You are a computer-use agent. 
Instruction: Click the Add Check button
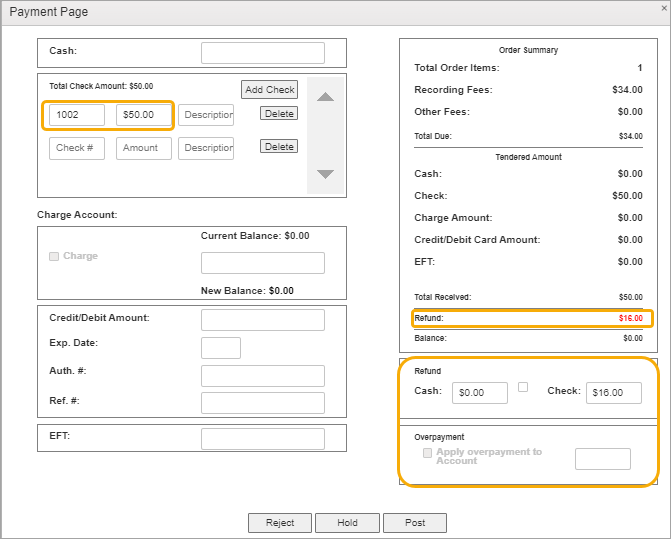click(x=269, y=89)
